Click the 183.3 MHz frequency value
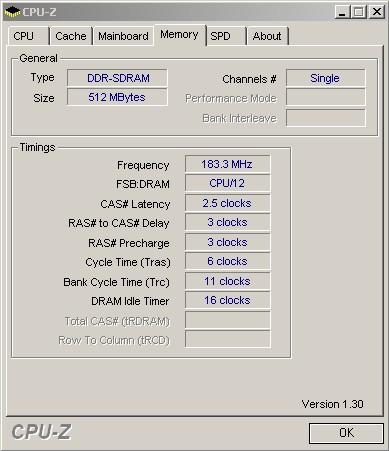This screenshot has width=389, height=451. (x=228, y=164)
